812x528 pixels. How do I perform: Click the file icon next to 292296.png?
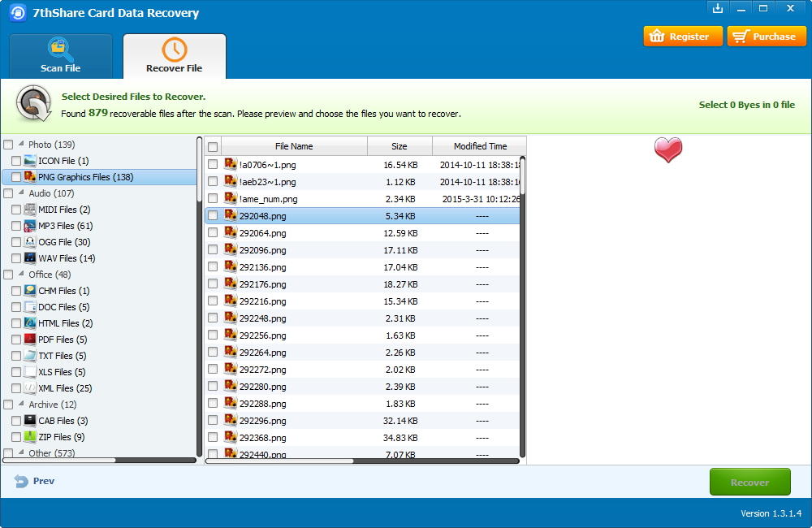pyautogui.click(x=231, y=420)
